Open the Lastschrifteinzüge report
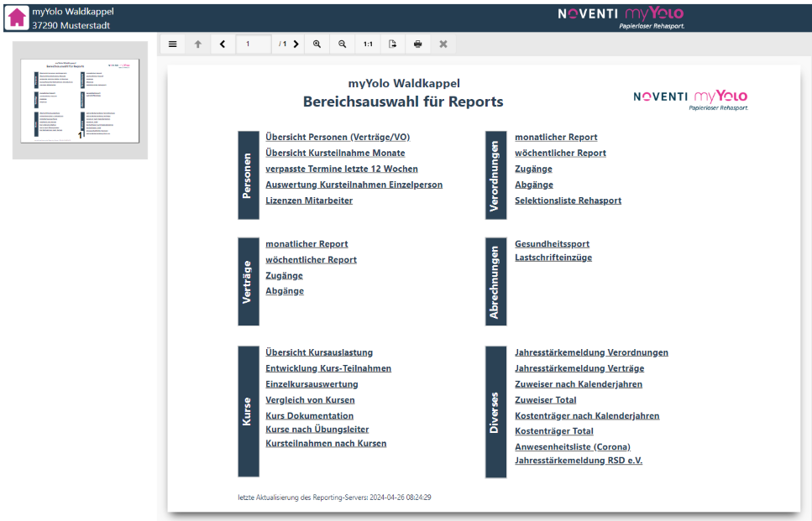 553,258
